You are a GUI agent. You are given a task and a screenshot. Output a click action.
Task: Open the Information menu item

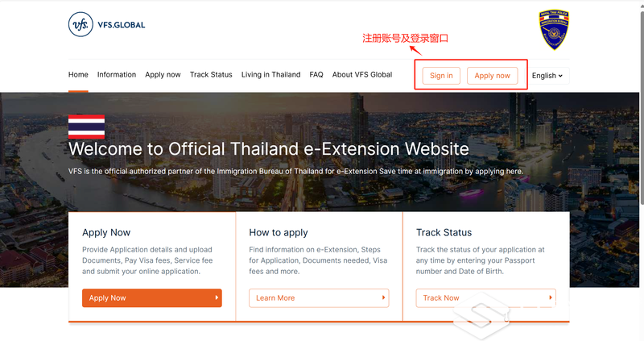[x=117, y=75]
